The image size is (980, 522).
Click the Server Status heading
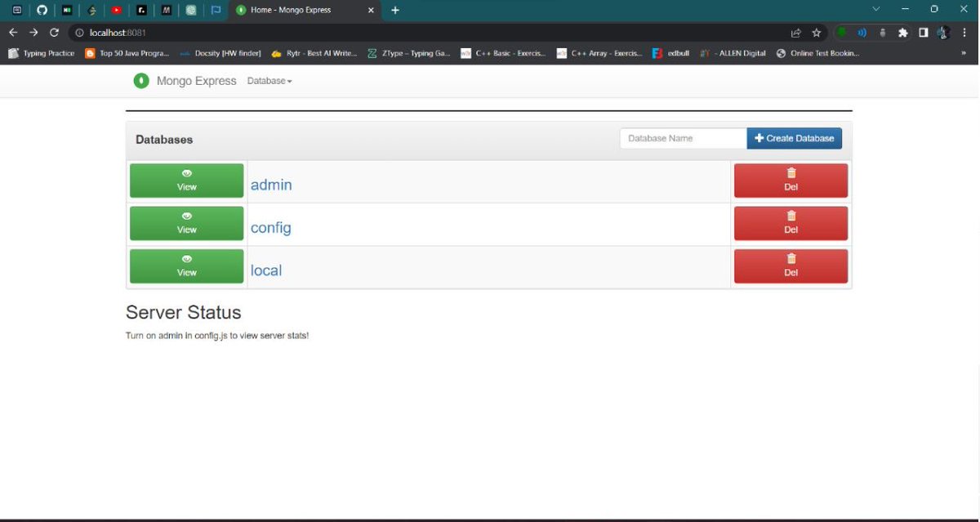click(184, 312)
